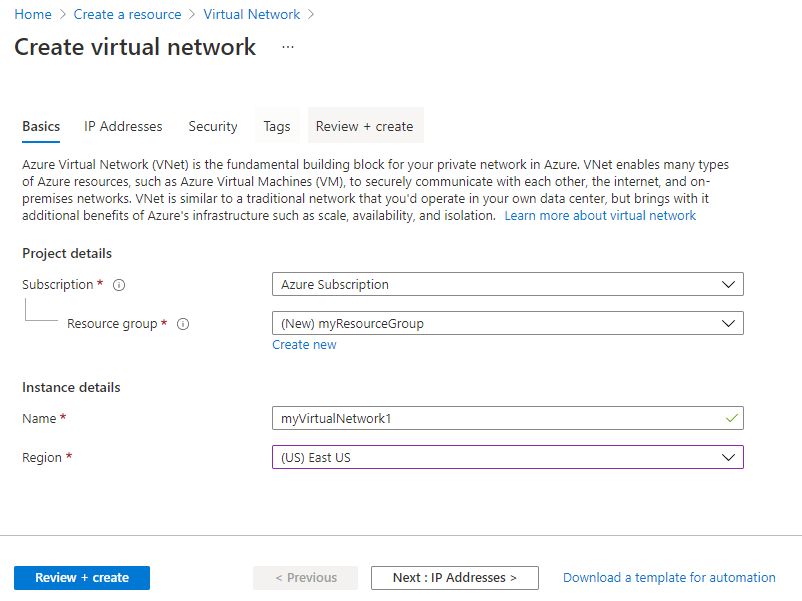The image size is (802, 601).
Task: Open Create a resource breadcrumb link
Action: click(128, 14)
